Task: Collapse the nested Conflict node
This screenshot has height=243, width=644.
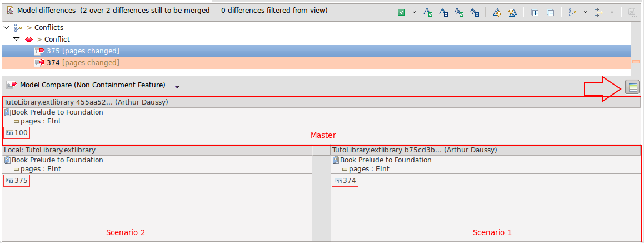Action: pyautogui.click(x=17, y=39)
